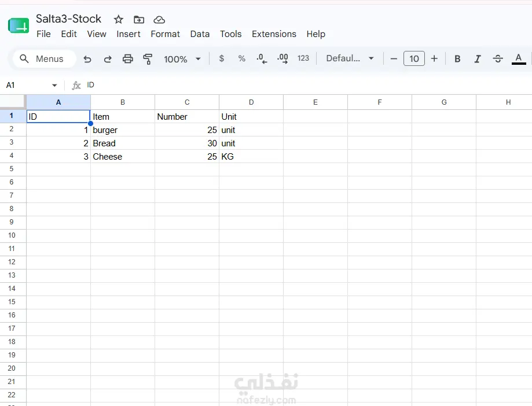
Task: Open the Insert menu
Action: tap(129, 34)
